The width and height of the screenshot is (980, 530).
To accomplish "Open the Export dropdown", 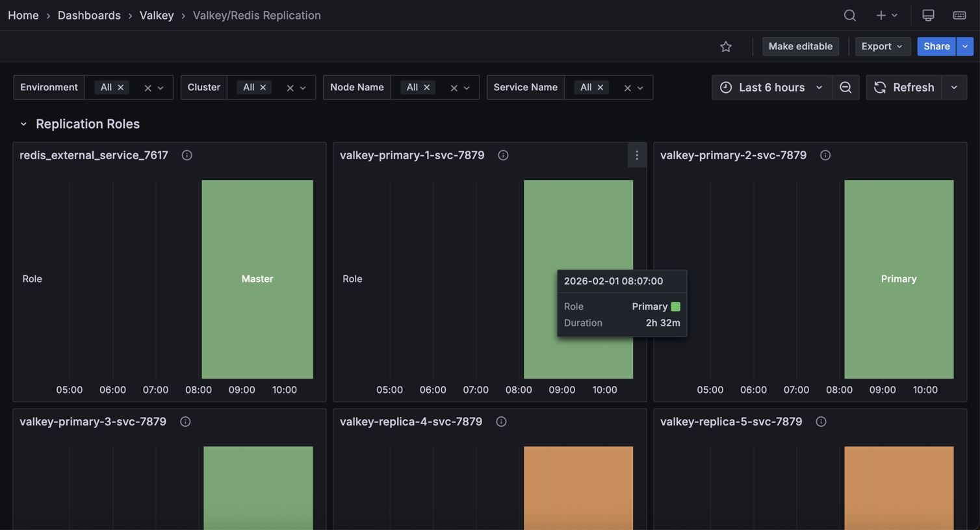I will 882,46.
